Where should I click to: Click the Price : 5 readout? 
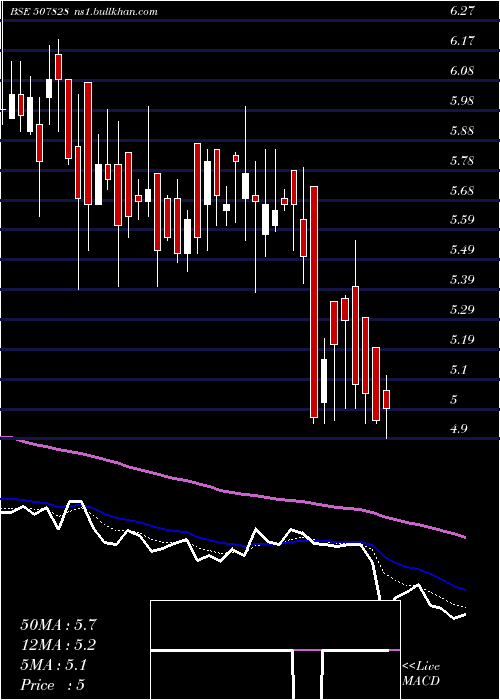pyautogui.click(x=53, y=685)
